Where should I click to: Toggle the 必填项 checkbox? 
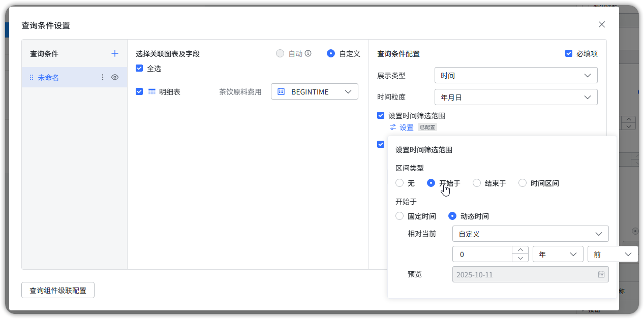pyautogui.click(x=569, y=53)
